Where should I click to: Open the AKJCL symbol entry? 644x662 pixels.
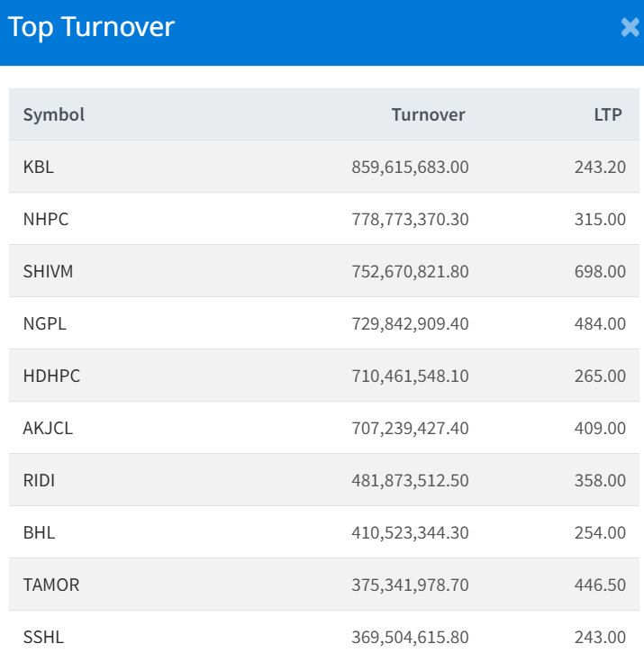pos(48,428)
